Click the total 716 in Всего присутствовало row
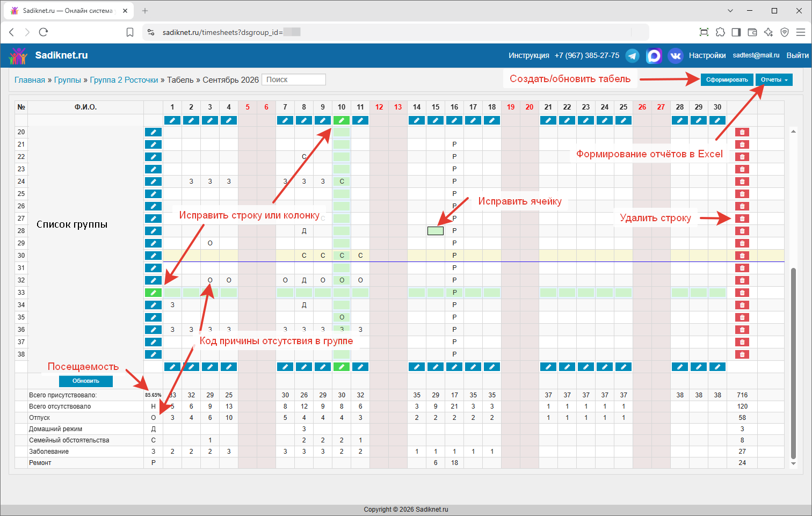Screen dimensions: 812x516 [742, 395]
